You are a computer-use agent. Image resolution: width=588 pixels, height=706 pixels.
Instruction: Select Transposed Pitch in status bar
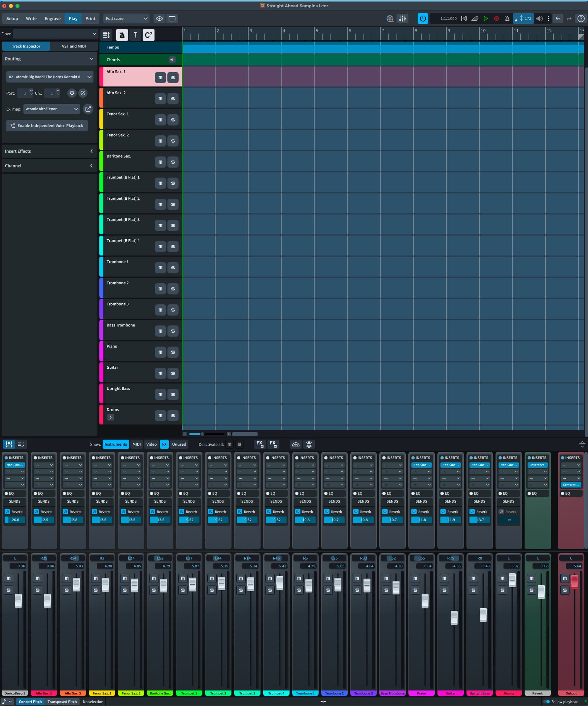[x=62, y=702]
